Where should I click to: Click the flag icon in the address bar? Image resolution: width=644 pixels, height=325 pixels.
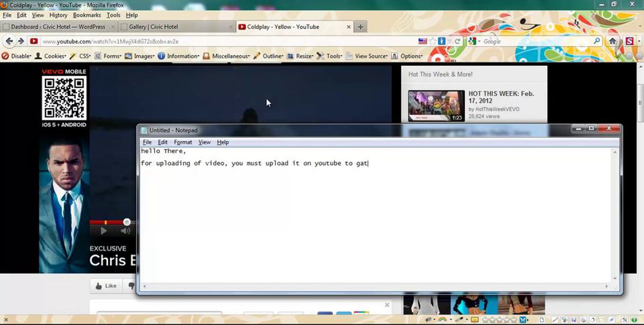423,41
